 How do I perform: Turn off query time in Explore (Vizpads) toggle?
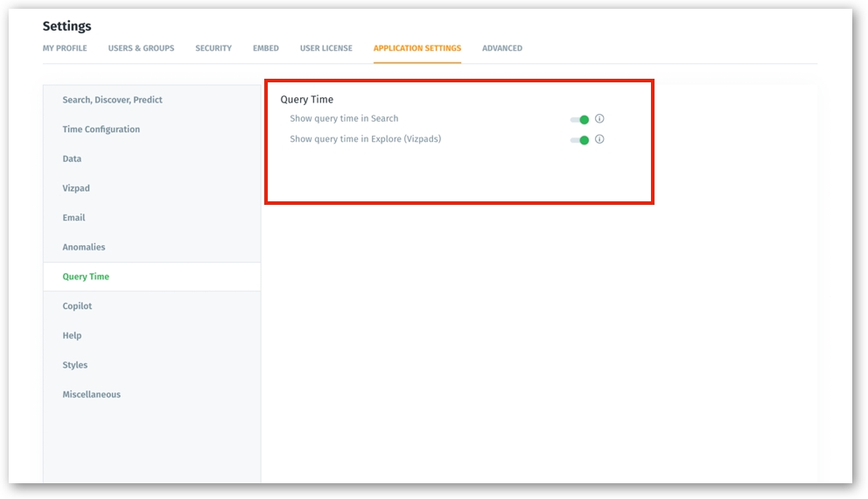point(579,140)
